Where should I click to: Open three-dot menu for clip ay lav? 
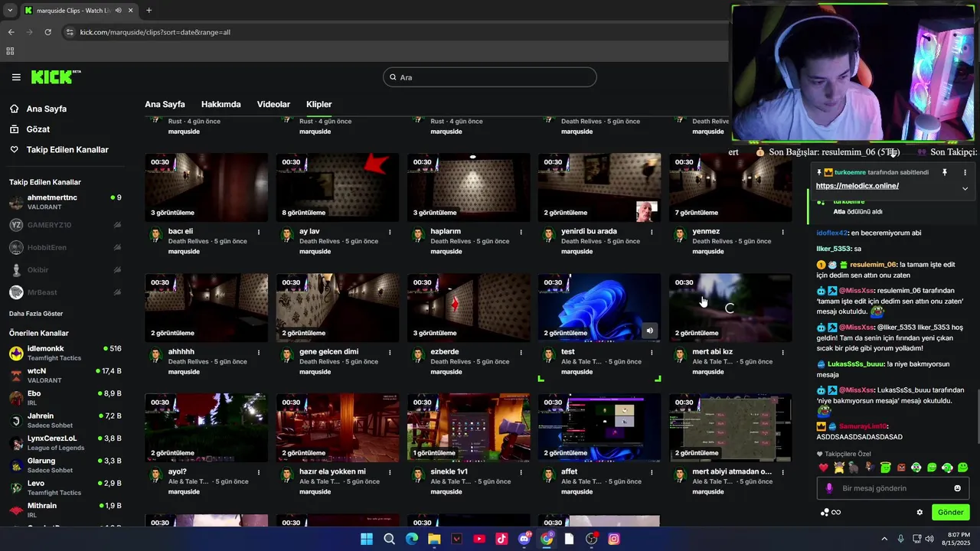(x=390, y=232)
